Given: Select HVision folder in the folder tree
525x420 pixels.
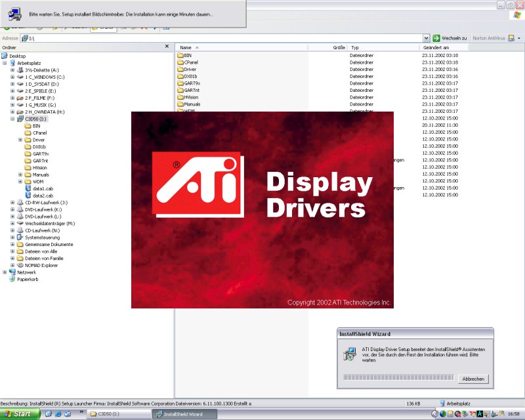Looking at the screenshot, I should [36, 168].
